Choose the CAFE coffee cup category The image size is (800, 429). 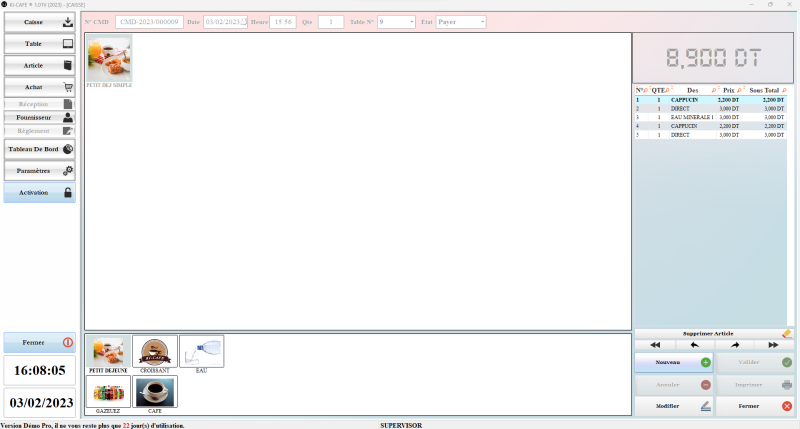155,392
